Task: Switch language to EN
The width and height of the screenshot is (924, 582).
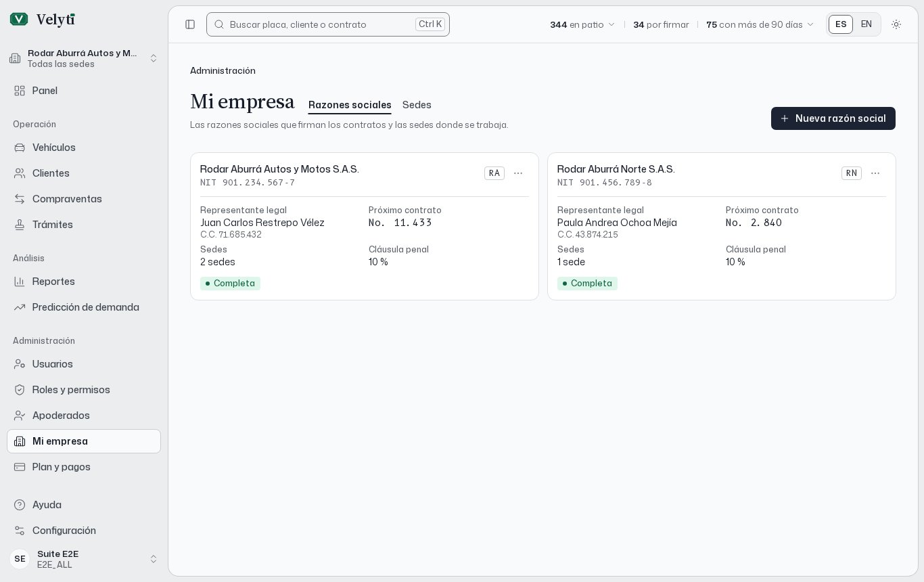Action: click(x=867, y=24)
